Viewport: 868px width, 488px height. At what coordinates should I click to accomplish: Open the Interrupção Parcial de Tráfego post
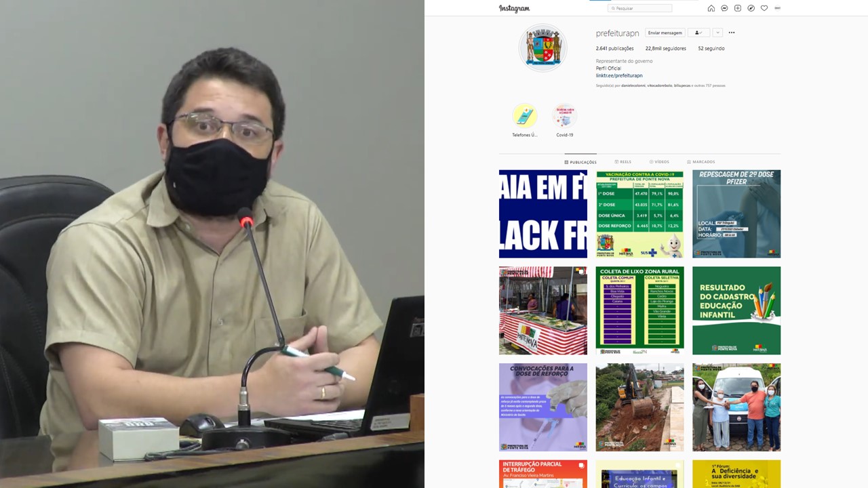[543, 474]
